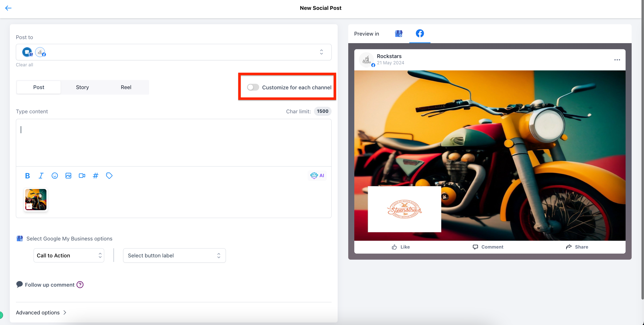Enable the Reel post type

(126, 87)
